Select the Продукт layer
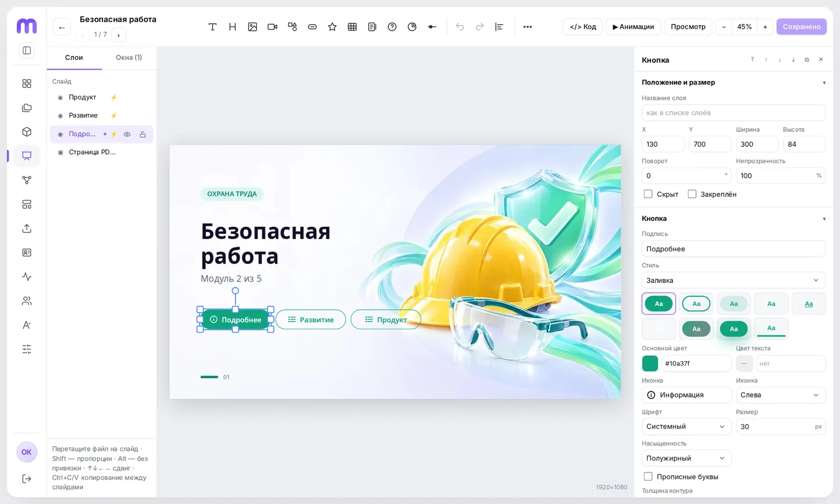Screen dimensions: 840x504 point(101,98)
